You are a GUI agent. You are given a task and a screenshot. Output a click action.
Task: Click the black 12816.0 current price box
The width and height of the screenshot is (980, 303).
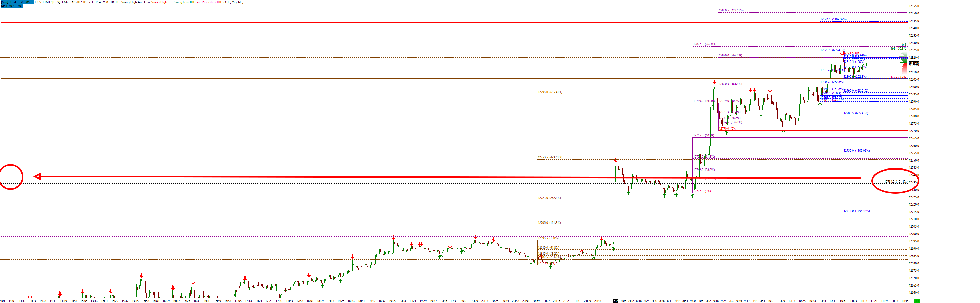click(x=913, y=64)
